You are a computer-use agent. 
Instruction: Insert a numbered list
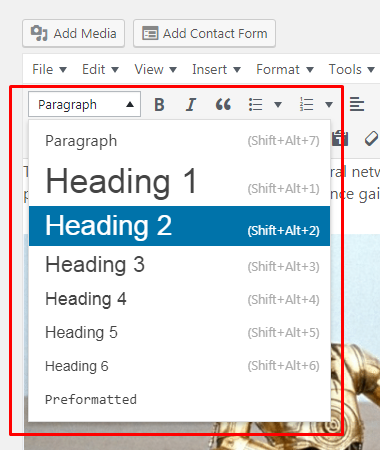coord(306,105)
